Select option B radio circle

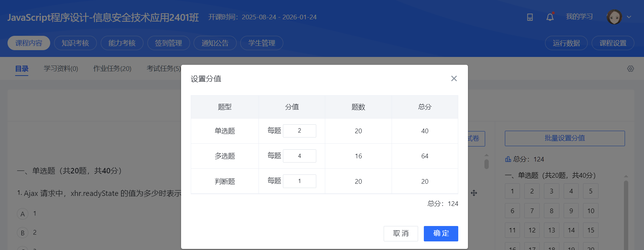23,233
